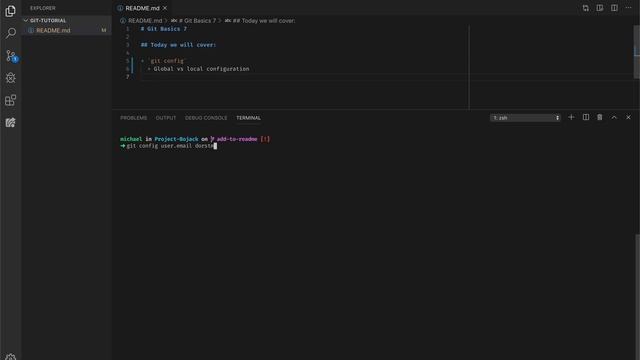640x360 pixels.
Task: Click the bottom activity bar icon under Extensions
Action: click(x=11, y=122)
